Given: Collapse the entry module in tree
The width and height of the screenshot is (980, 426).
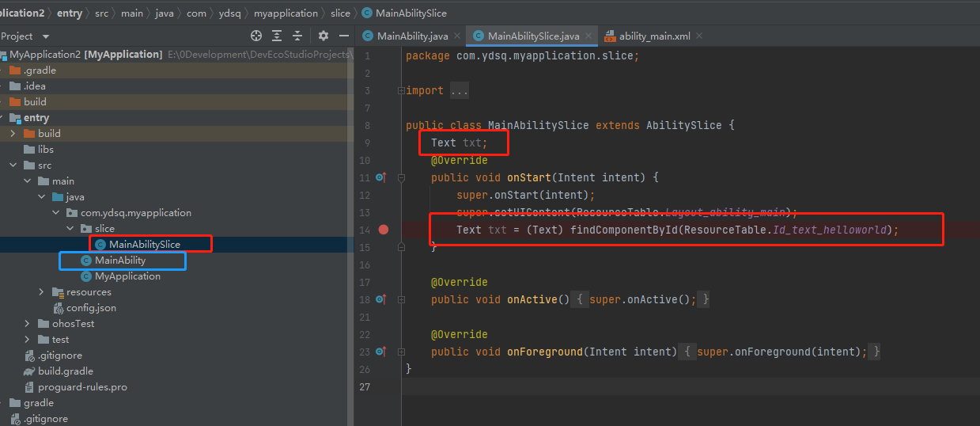Looking at the screenshot, I should pyautogui.click(x=0, y=118).
